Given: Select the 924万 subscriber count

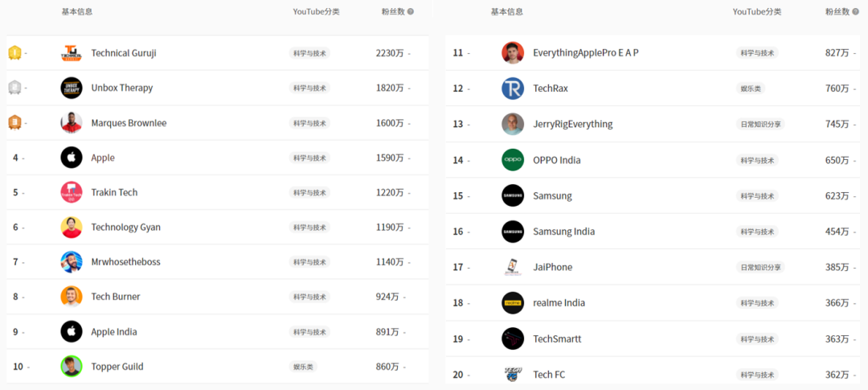Looking at the screenshot, I should click(x=387, y=297).
